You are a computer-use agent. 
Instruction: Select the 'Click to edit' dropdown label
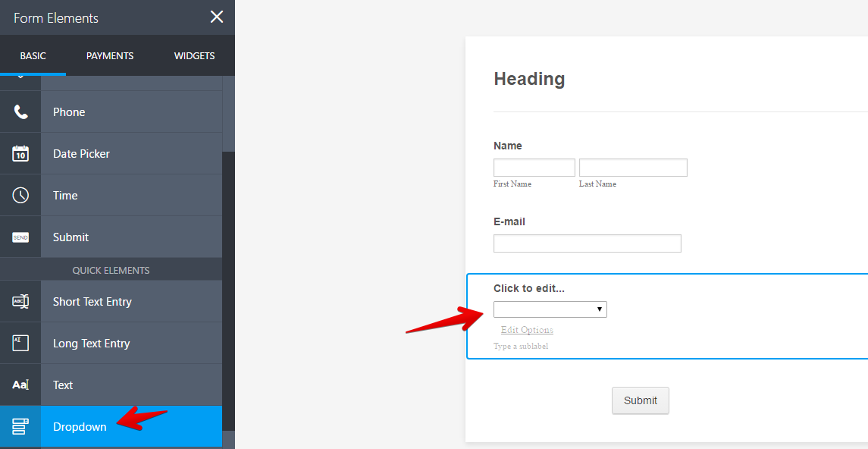click(x=528, y=288)
